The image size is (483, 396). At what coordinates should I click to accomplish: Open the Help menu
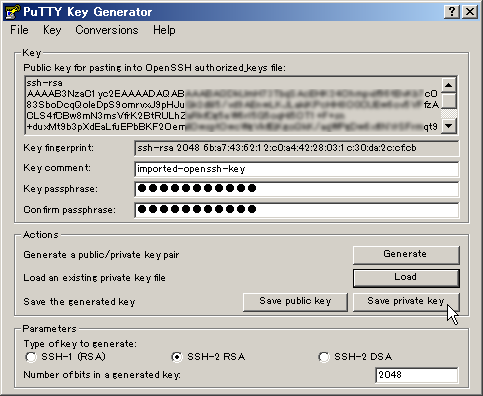click(164, 30)
